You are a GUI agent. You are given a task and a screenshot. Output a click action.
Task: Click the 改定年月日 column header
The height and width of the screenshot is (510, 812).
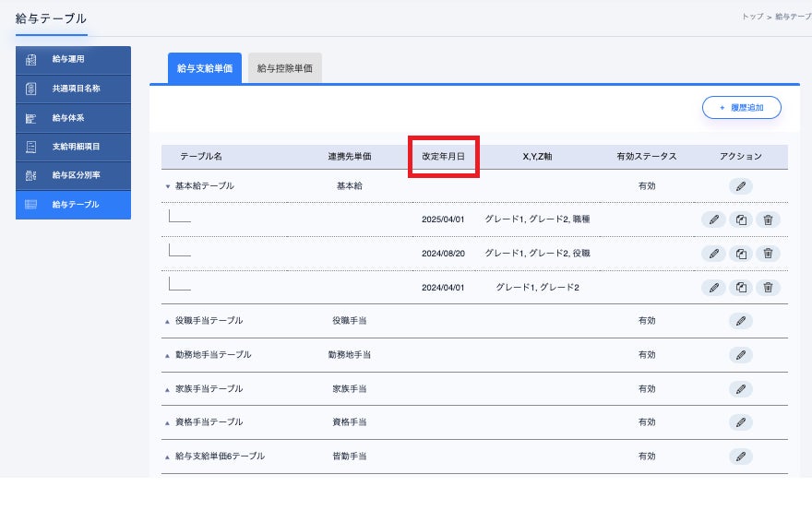click(x=444, y=157)
